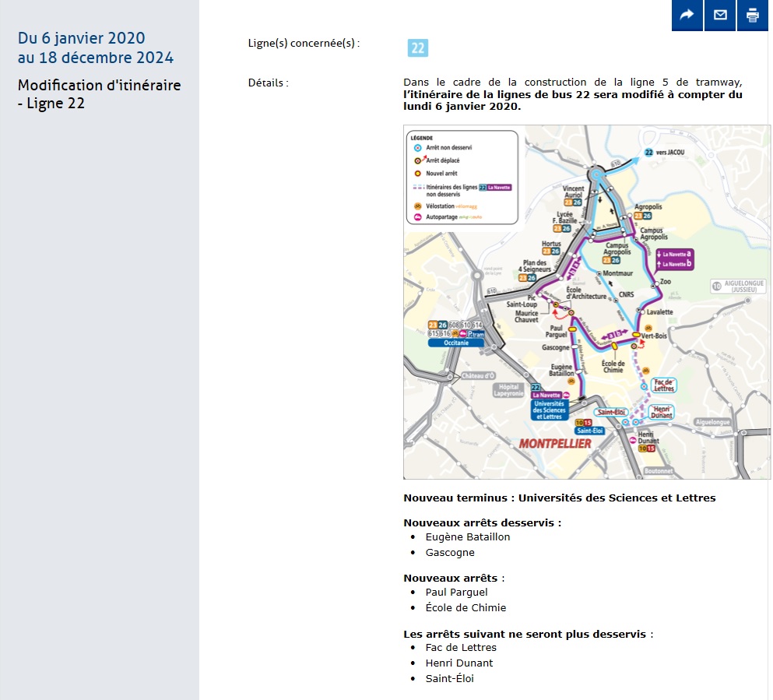The width and height of the screenshot is (773, 700).
Task: Click the line 22 badge beside Ligne(s) concernée(s)
Action: [x=418, y=48]
